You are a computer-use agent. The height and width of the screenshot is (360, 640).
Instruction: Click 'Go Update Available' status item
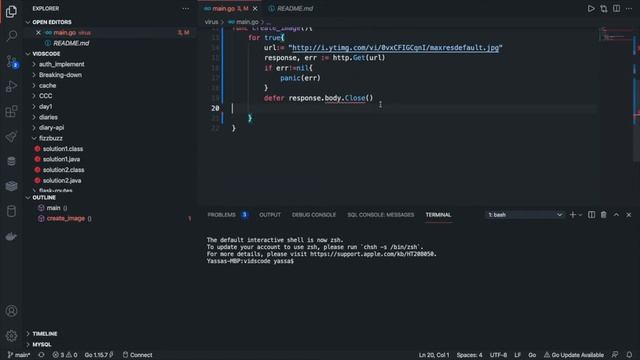pos(573,355)
